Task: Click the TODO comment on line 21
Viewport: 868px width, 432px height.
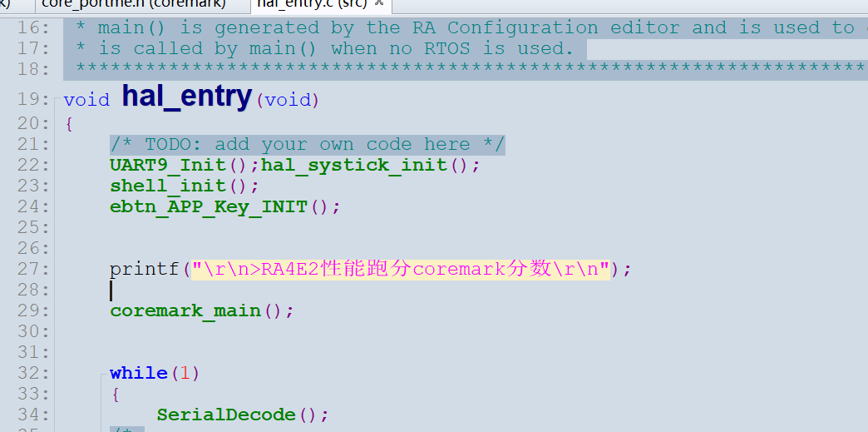Action: click(308, 145)
